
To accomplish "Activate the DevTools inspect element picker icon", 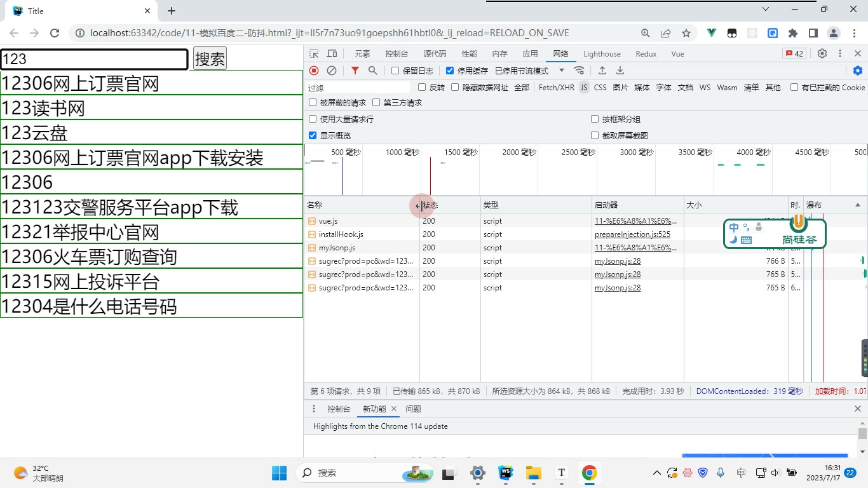I will [x=314, y=54].
